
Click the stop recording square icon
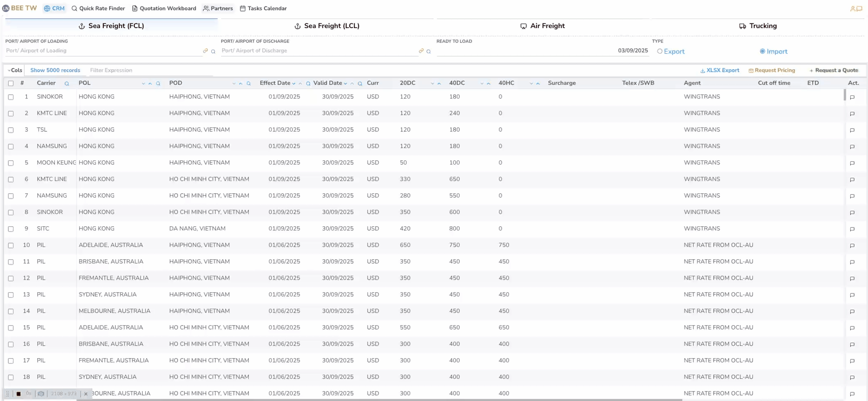point(19,394)
